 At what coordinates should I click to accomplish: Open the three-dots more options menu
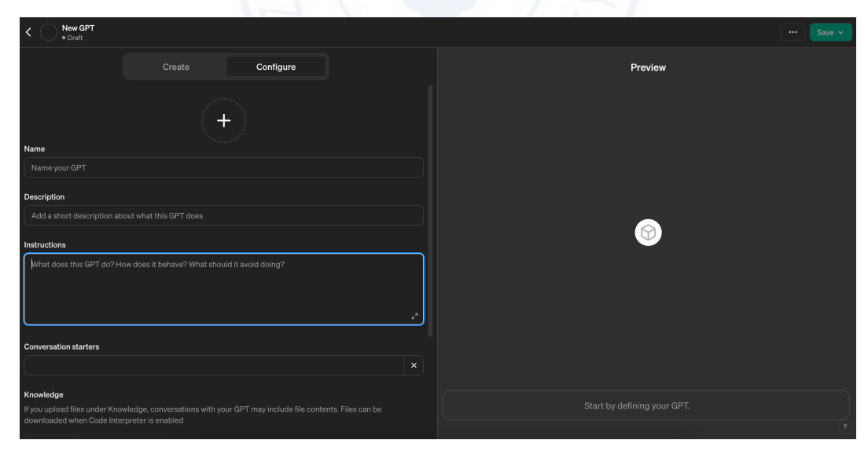793,32
